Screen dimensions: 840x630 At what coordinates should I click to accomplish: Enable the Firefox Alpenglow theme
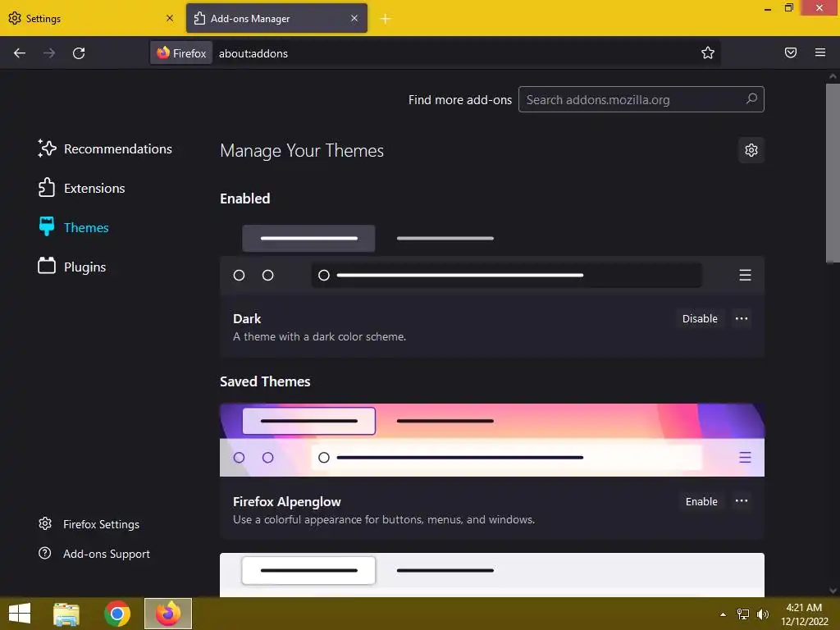(x=701, y=501)
